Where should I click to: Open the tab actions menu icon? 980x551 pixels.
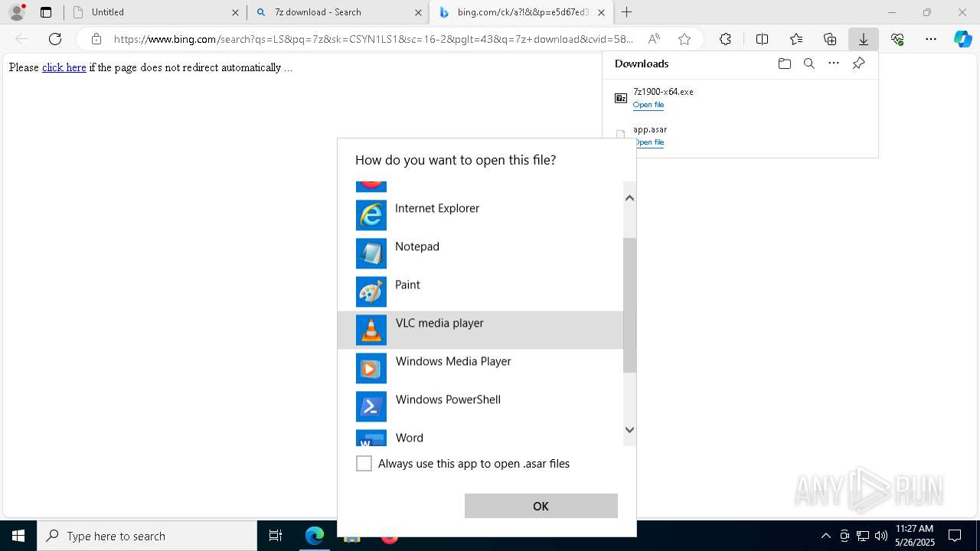tap(46, 12)
